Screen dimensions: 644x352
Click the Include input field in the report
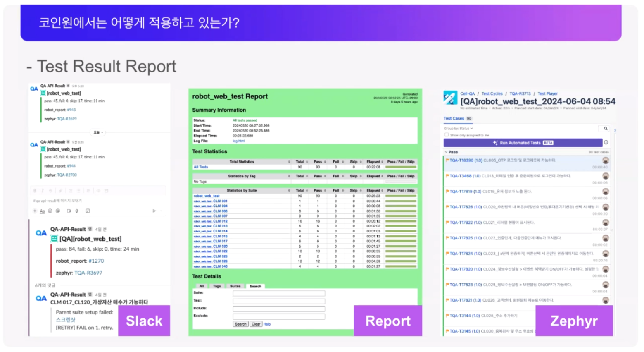click(x=279, y=309)
